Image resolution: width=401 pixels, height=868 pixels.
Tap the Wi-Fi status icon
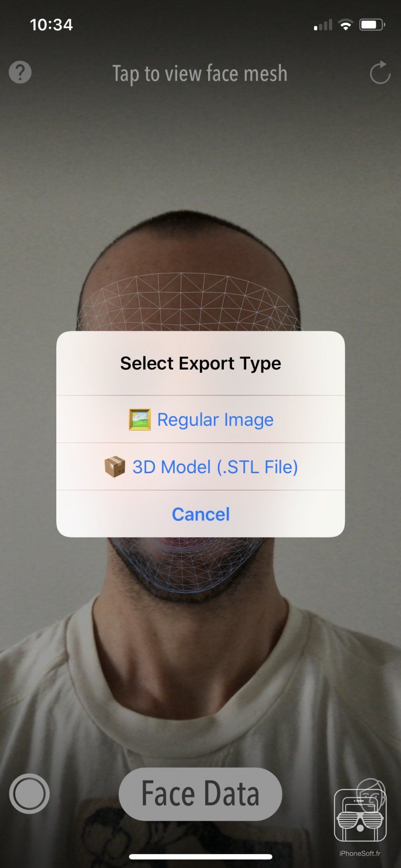click(345, 25)
